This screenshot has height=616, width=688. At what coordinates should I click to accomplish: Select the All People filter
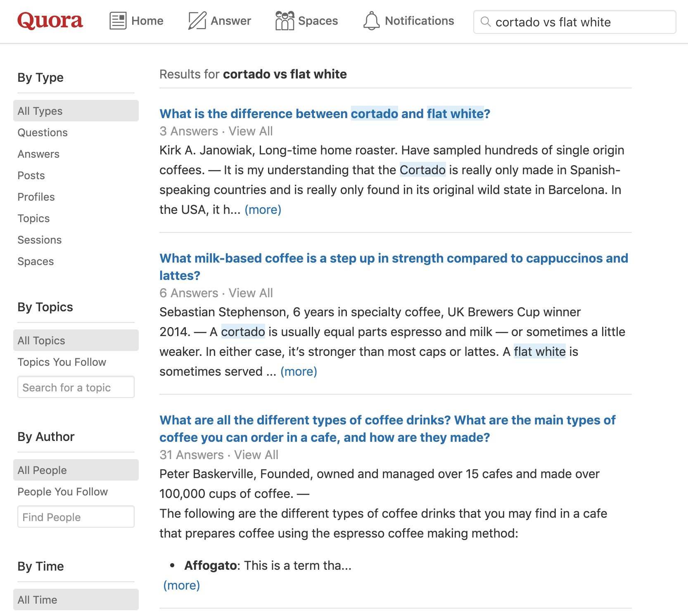click(x=76, y=470)
